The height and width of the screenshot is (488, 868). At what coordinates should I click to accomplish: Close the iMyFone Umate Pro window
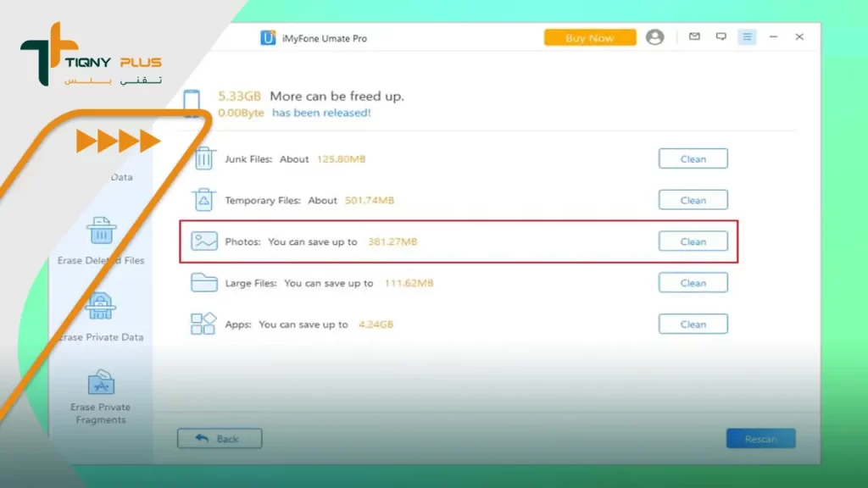[799, 36]
